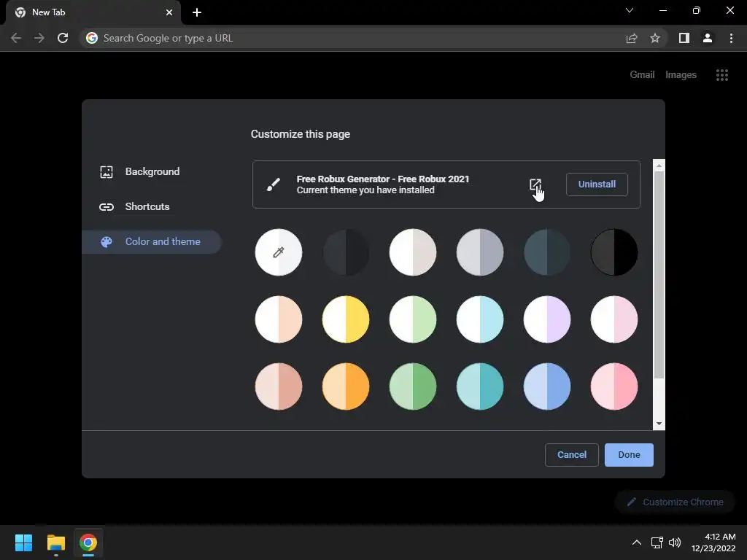Image resolution: width=747 pixels, height=560 pixels.
Task: Select the New Tab browser tab
Action: tap(93, 13)
